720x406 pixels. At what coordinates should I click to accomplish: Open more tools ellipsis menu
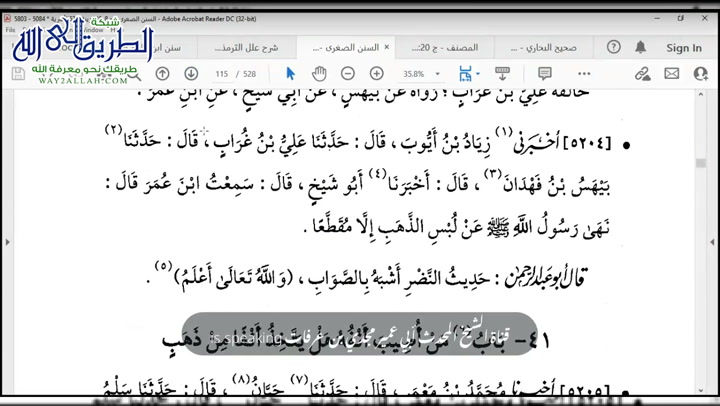tap(584, 73)
